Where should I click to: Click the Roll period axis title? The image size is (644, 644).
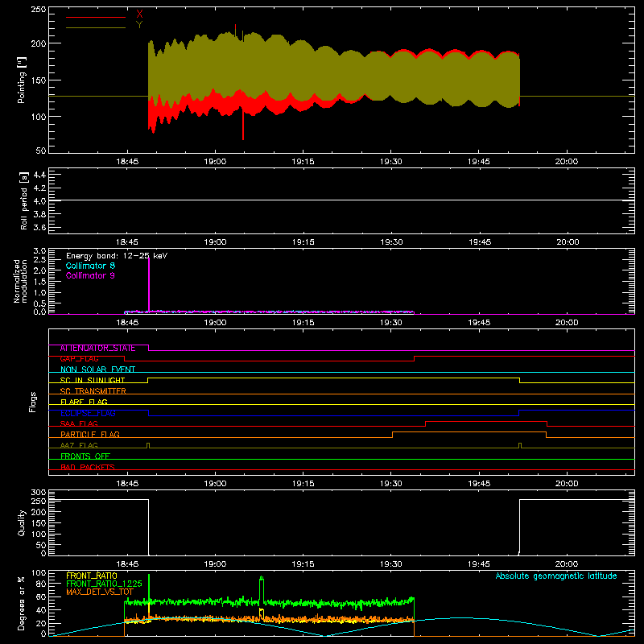(x=24, y=200)
